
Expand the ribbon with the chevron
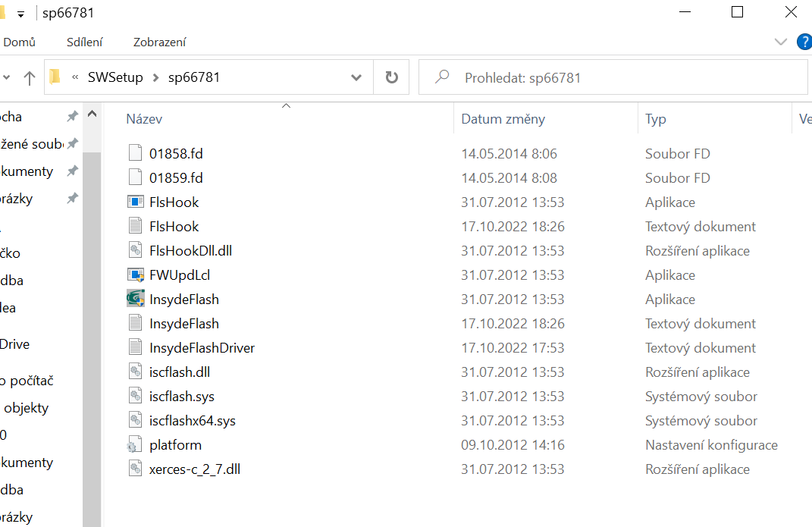click(780, 42)
